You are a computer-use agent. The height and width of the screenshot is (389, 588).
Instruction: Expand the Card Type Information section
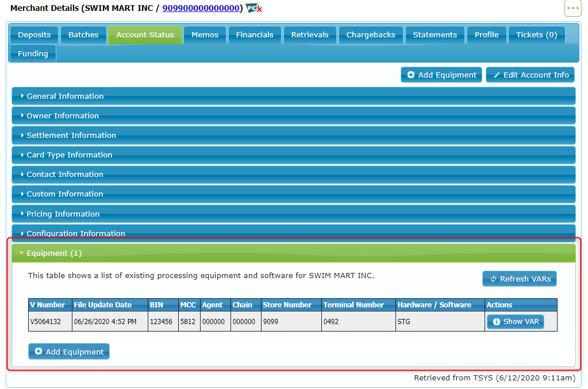[x=294, y=155]
